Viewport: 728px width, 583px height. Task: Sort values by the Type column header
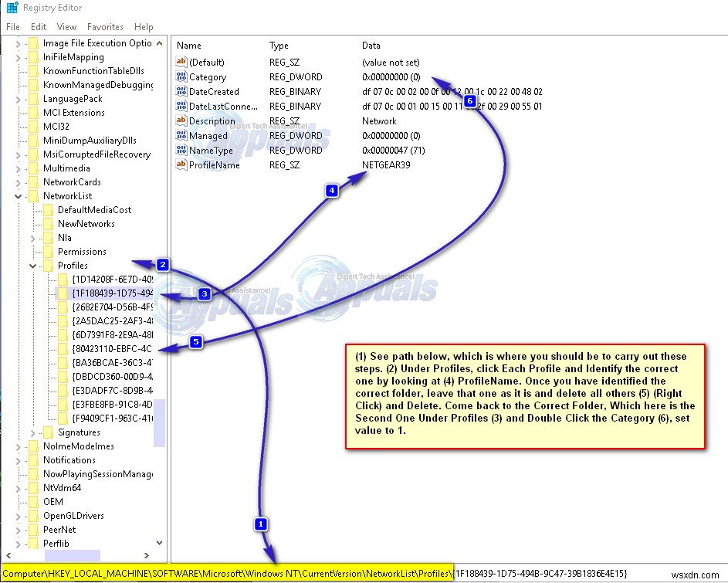[279, 46]
